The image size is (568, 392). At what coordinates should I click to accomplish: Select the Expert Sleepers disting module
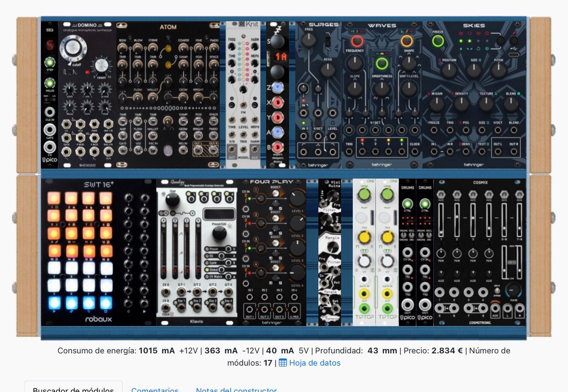pos(277,95)
